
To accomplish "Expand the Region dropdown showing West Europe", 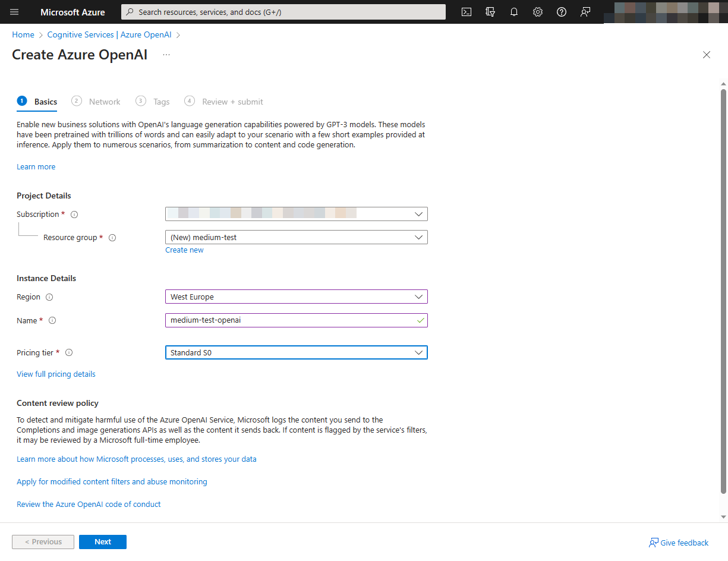I will 296,297.
